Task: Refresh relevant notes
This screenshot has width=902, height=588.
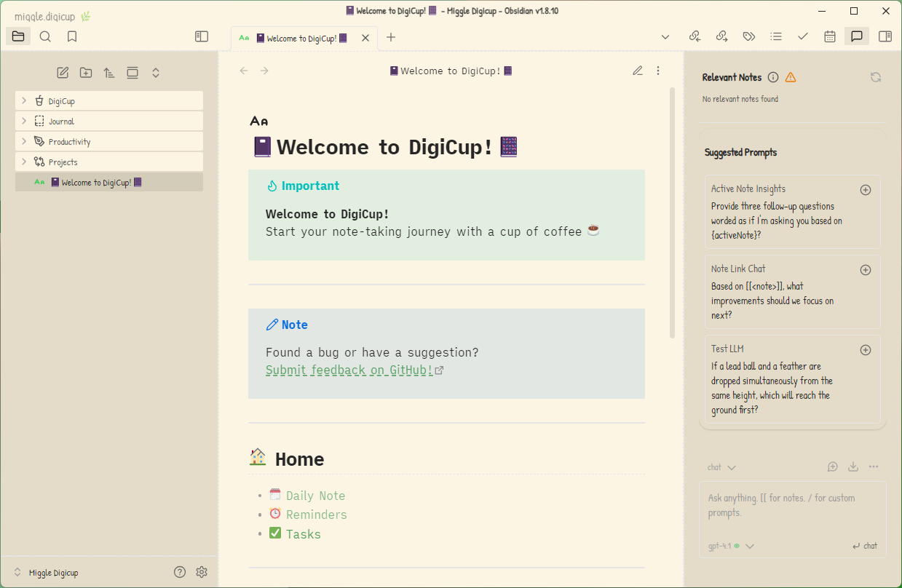Action: point(876,77)
